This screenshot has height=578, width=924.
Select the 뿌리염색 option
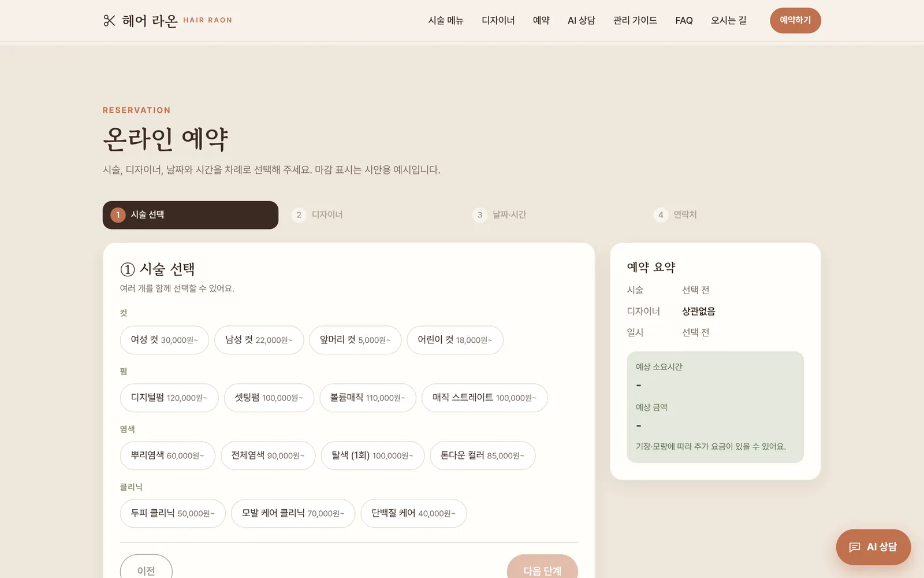167,455
